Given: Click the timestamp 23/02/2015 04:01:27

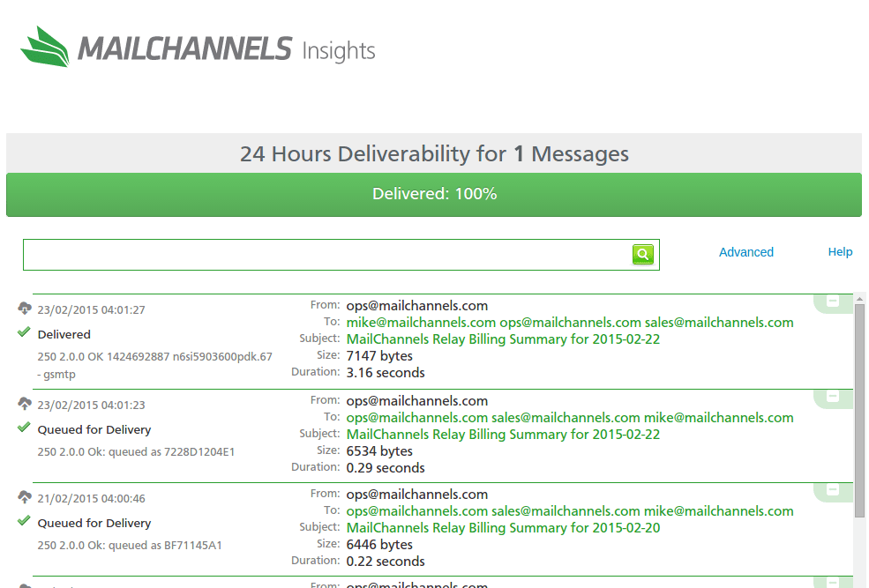Looking at the screenshot, I should (92, 310).
